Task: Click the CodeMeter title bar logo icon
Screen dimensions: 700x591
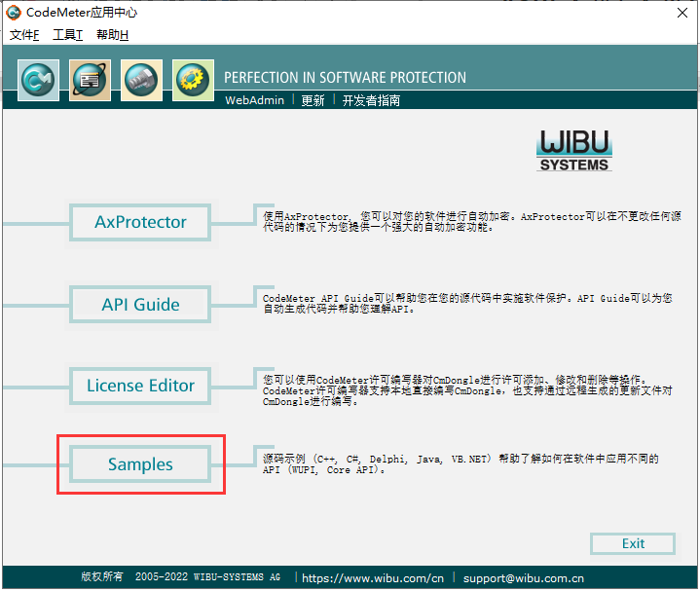Action: tap(14, 13)
